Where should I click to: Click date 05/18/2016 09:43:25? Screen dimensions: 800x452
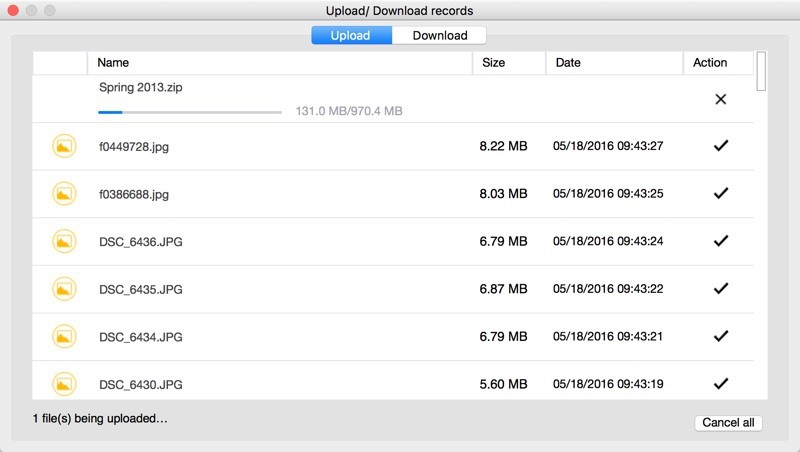click(x=608, y=193)
